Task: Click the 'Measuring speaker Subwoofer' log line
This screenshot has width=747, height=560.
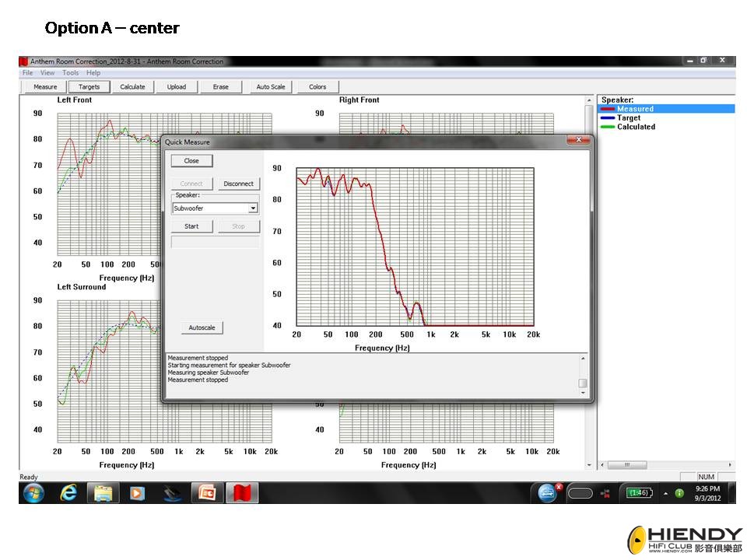Action: (209, 373)
